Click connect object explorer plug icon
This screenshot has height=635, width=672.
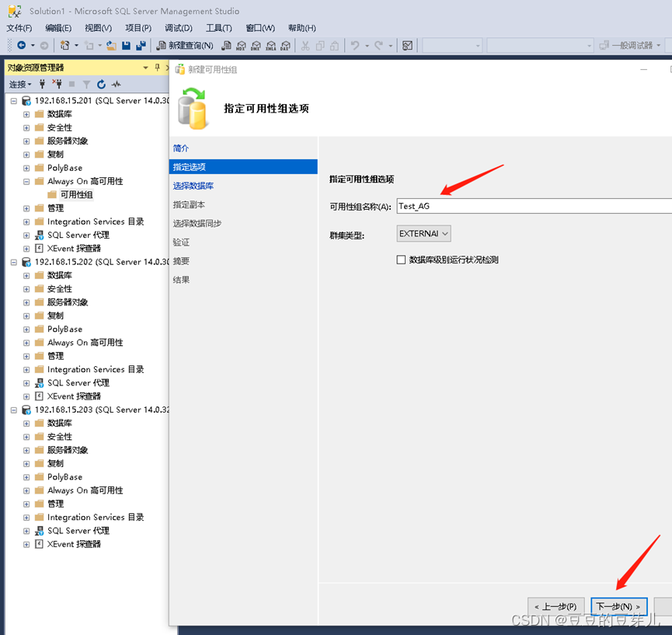(x=42, y=84)
